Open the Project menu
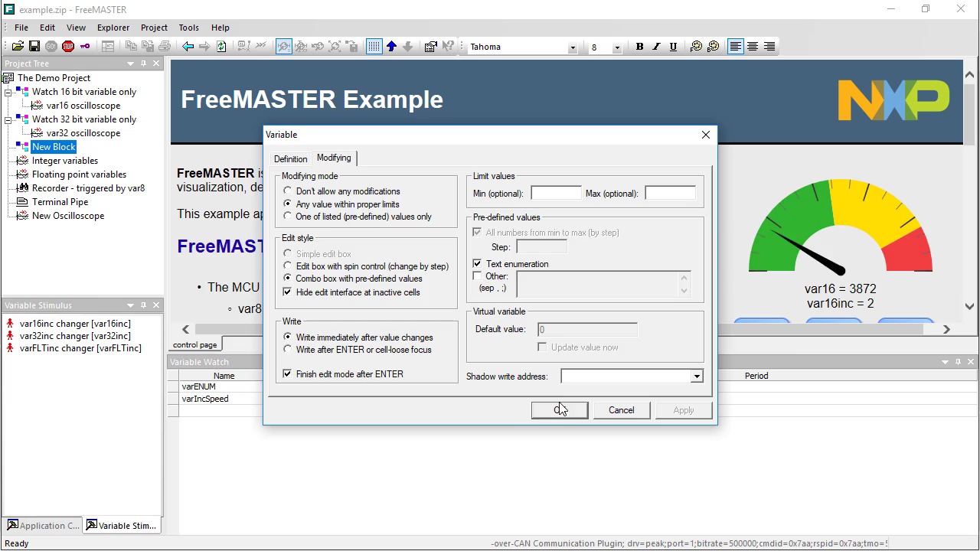980x551 pixels. coord(154,28)
